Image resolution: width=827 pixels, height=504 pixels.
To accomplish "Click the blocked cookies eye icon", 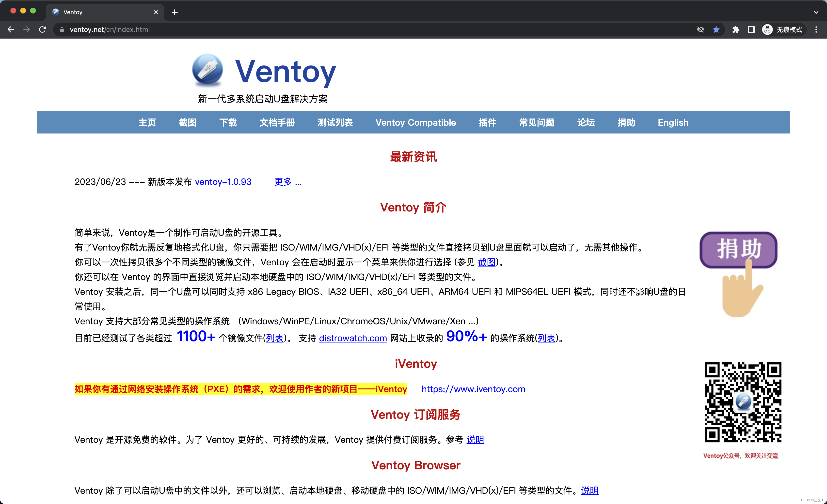I will 700,30.
